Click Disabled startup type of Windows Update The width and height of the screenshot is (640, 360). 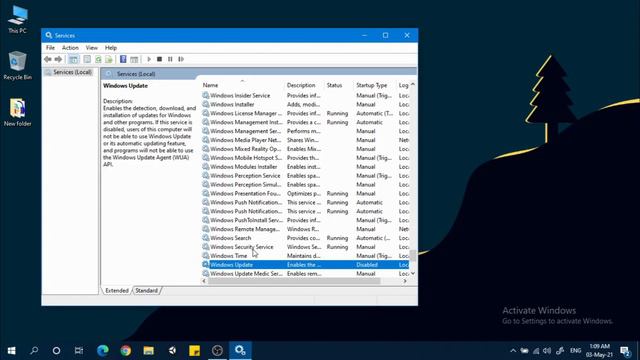367,265
